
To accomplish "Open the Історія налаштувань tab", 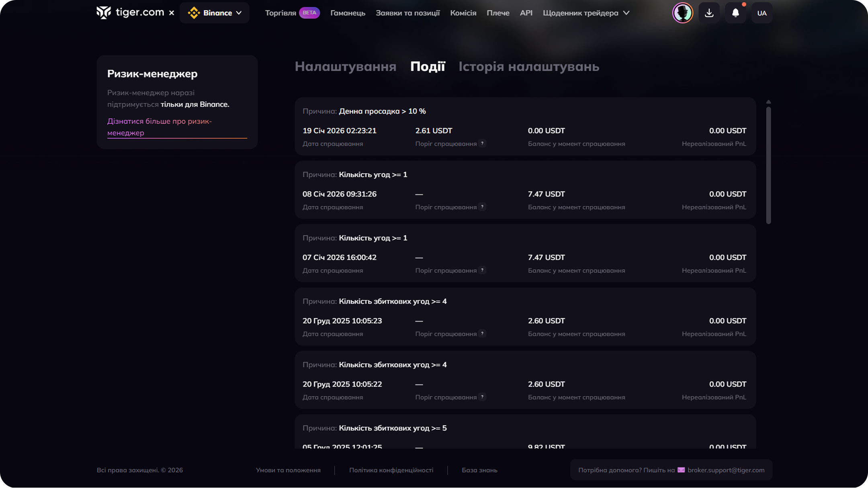I will [528, 66].
